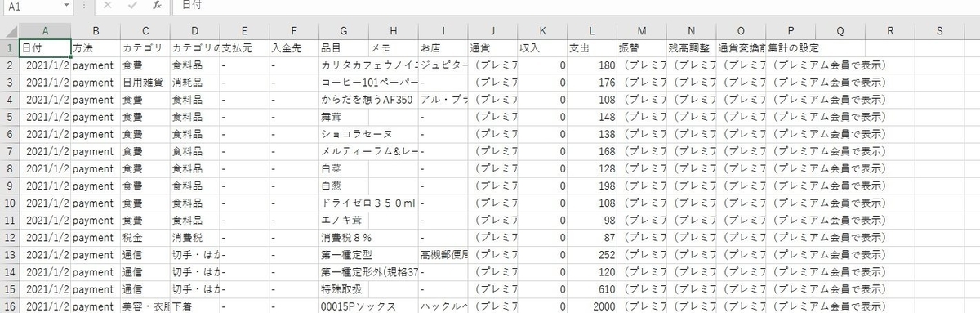Click the 特殊取扱 item cell

point(344,288)
